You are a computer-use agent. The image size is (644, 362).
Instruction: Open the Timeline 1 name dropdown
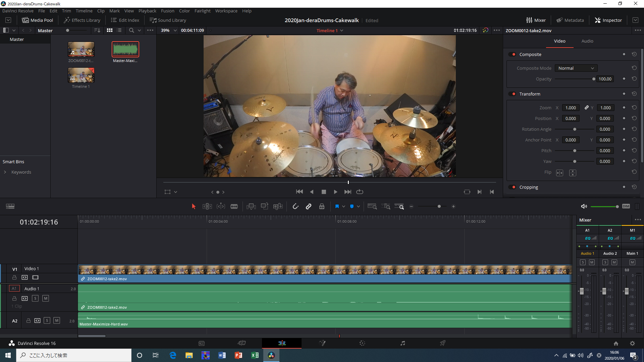330,31
